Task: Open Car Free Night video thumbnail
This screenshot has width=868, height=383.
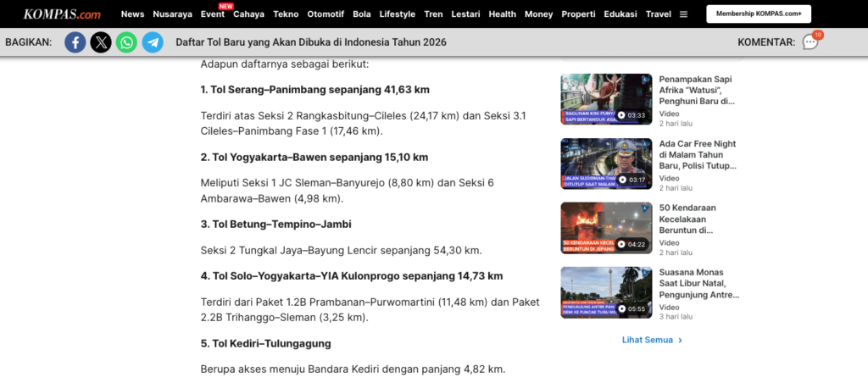Action: (x=605, y=164)
